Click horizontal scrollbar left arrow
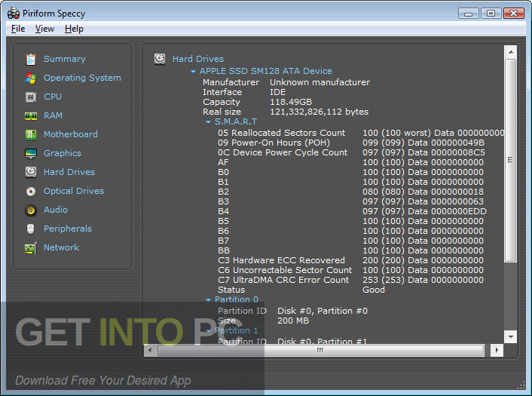 coord(150,350)
